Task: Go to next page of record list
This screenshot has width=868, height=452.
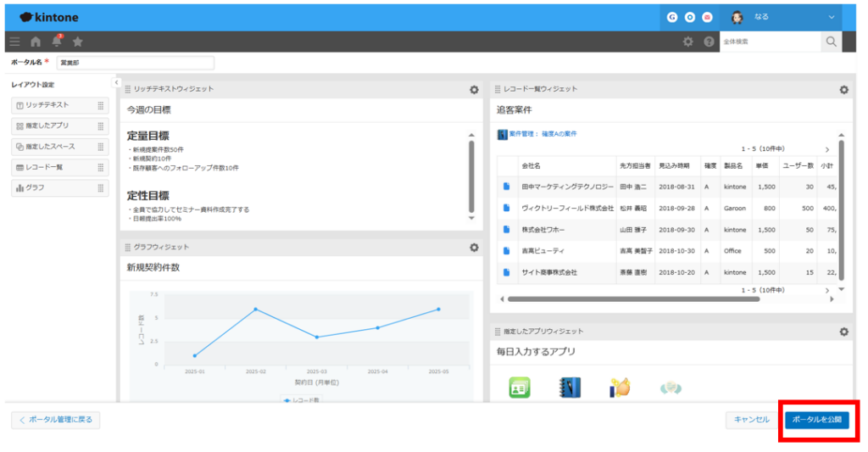Action: pyautogui.click(x=827, y=149)
